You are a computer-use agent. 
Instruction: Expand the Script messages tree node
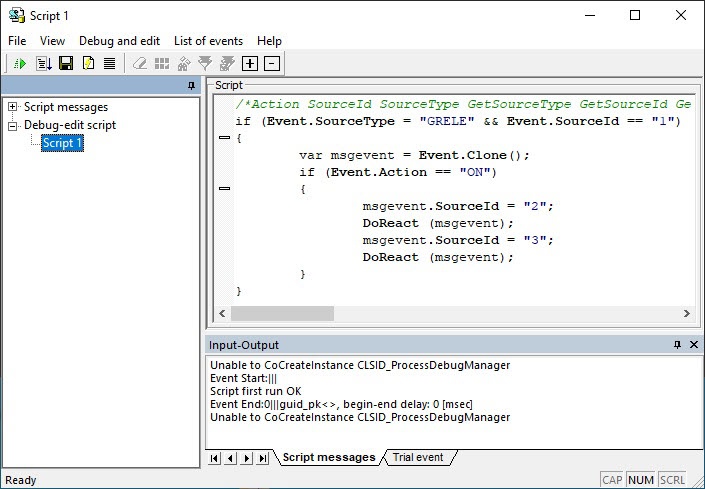(13, 107)
